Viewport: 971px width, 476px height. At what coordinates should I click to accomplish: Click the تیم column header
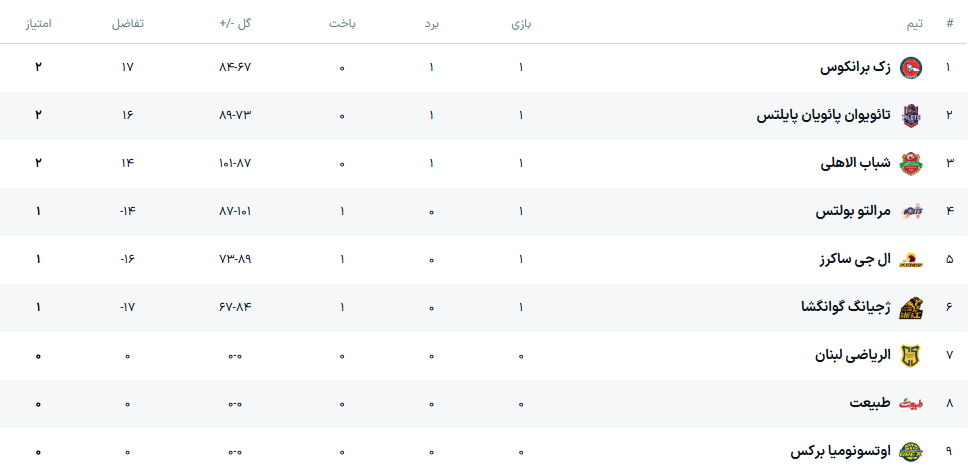[913, 23]
